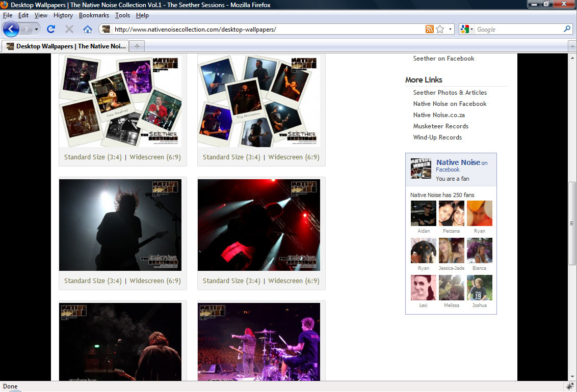Screen dimensions: 577x392
Task: Click fan Lexi's profile picture
Action: [423, 287]
